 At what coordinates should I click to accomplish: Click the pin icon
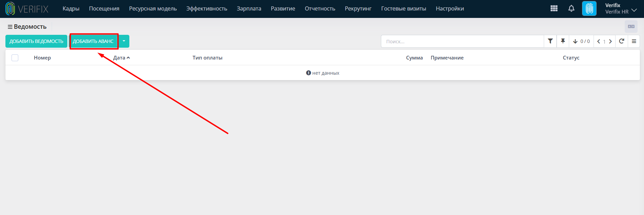click(563, 41)
